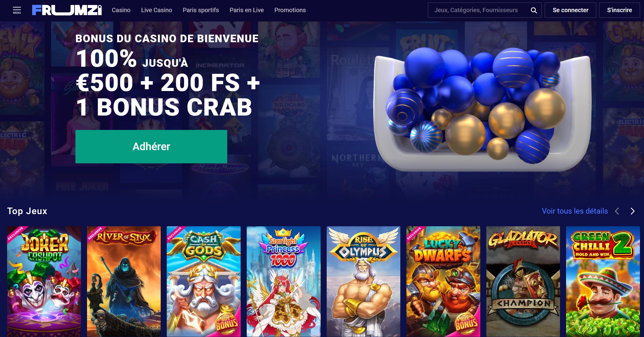Open Voir tous les détails link
The width and height of the screenshot is (644, 337).
click(x=575, y=211)
